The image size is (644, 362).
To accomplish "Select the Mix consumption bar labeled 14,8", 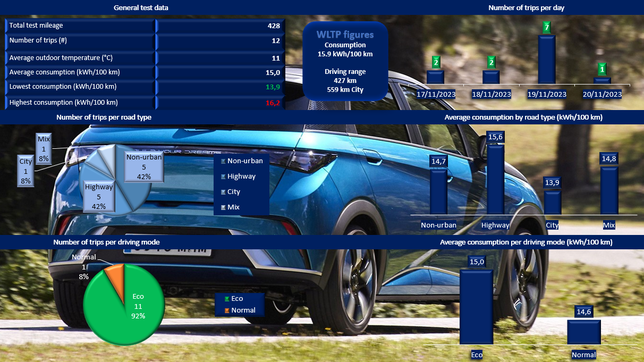I will [609, 190].
